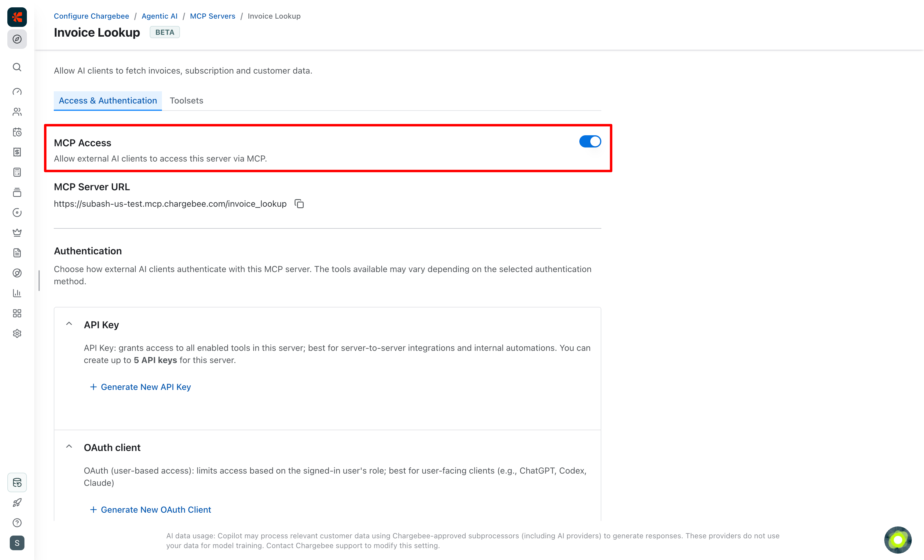Click the Chargebee logo icon

click(x=17, y=17)
